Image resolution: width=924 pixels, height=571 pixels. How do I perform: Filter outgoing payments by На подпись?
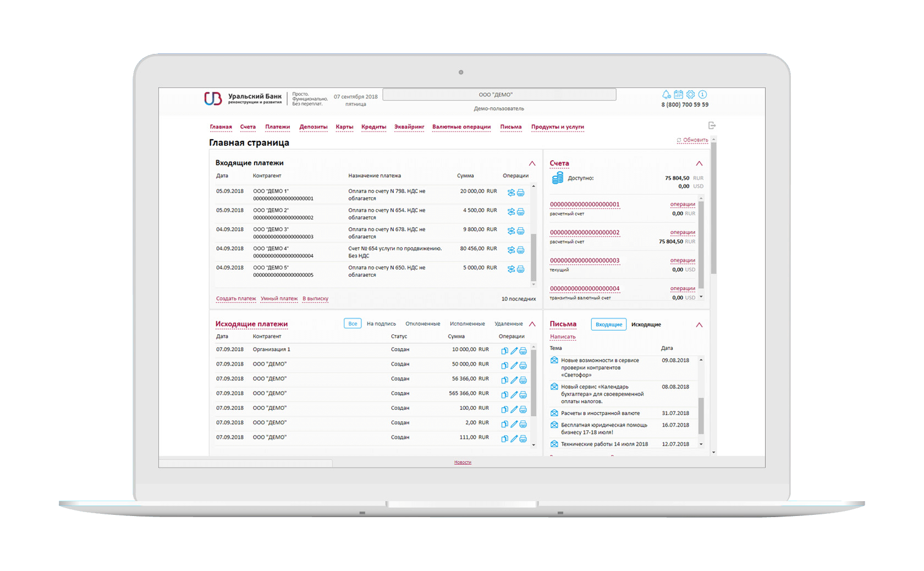pos(381,324)
